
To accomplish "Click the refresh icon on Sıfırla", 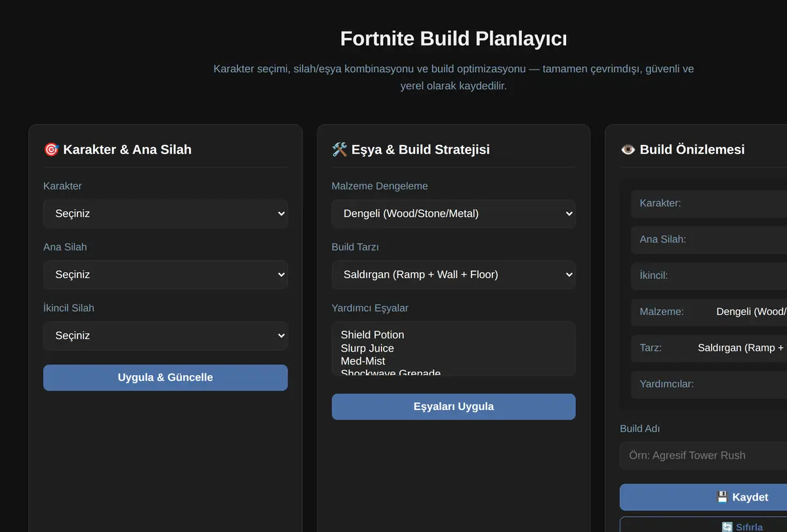I will (727, 527).
